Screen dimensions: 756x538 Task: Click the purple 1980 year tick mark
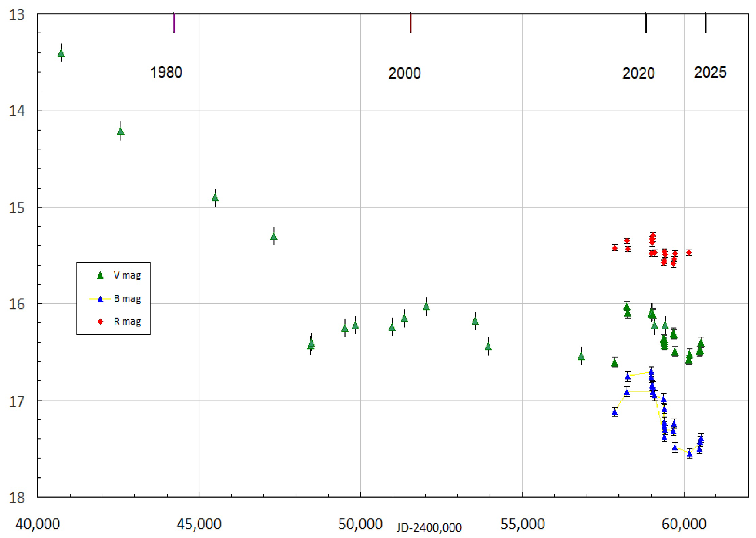(174, 23)
